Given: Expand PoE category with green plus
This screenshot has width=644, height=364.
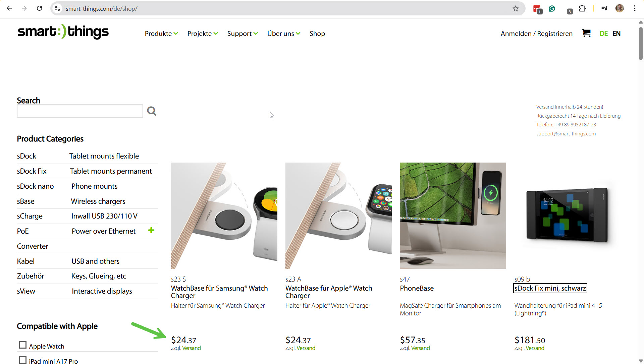Looking at the screenshot, I should point(151,230).
